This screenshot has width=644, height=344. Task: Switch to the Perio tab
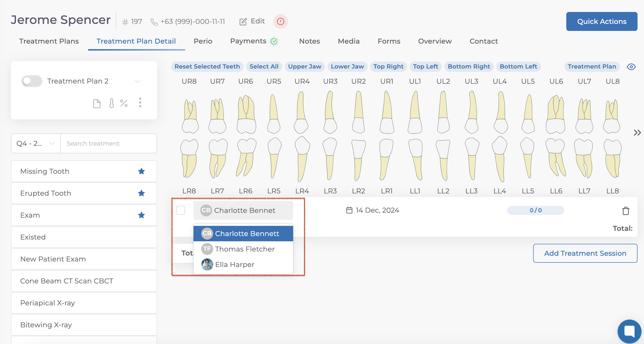(203, 41)
